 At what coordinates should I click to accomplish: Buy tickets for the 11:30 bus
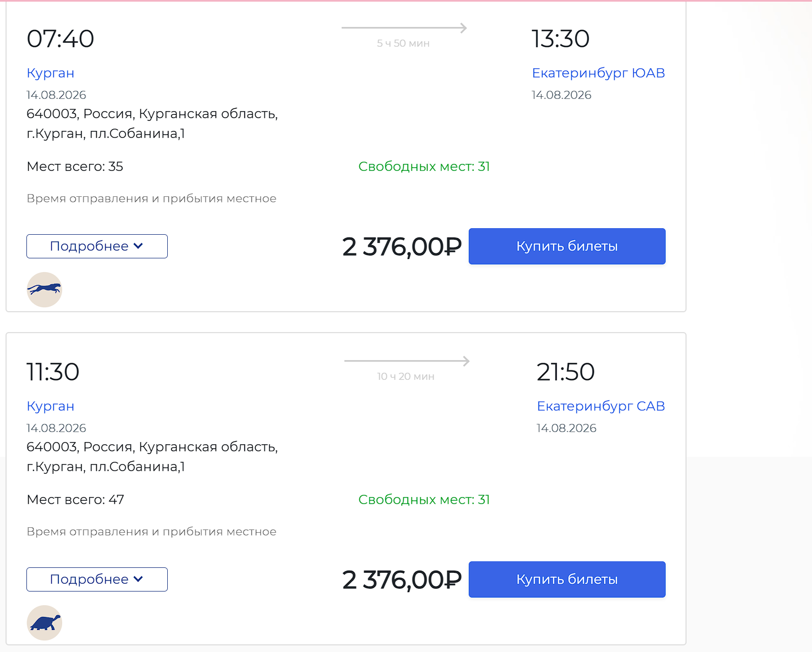pos(567,579)
